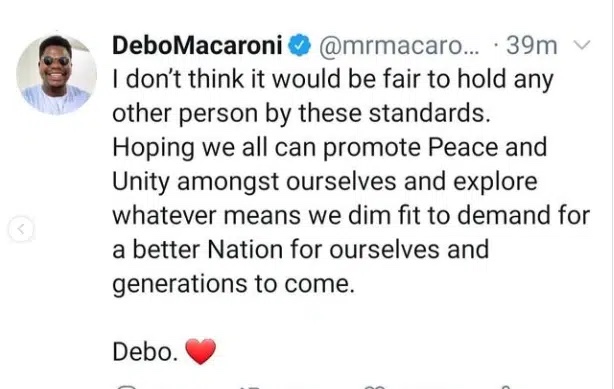Click the red heart emoji after Debo
This screenshot has width=614, height=389.
click(200, 351)
